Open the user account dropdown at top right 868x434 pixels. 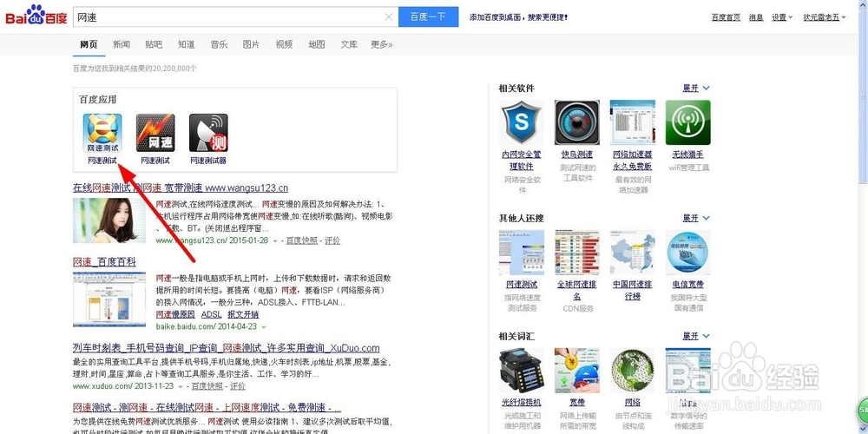click(x=825, y=17)
